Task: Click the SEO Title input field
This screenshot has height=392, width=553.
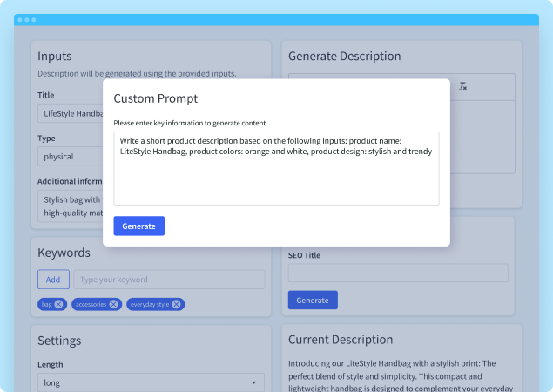Action: pos(398,273)
